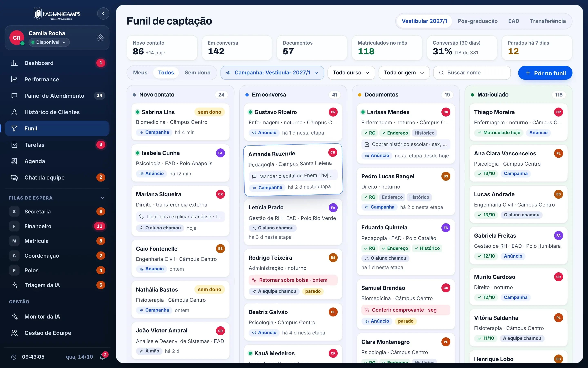Open settings gear next to Camila Rocha
The image size is (588, 368).
[100, 37]
